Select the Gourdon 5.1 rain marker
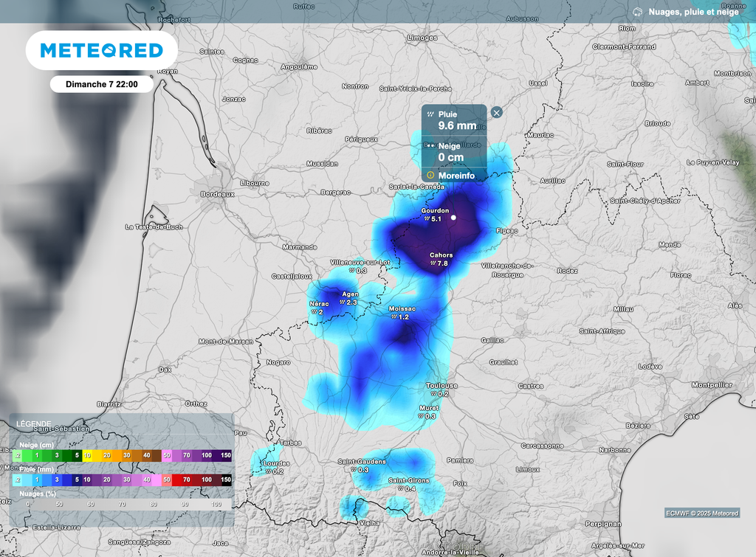Screen dimensions: 756x557 [435, 215]
